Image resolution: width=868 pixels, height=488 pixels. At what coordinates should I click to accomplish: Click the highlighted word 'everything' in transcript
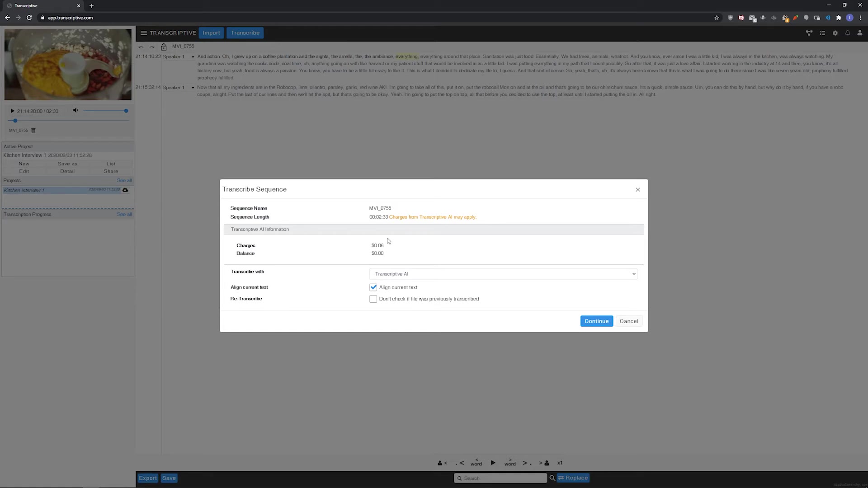tap(406, 56)
